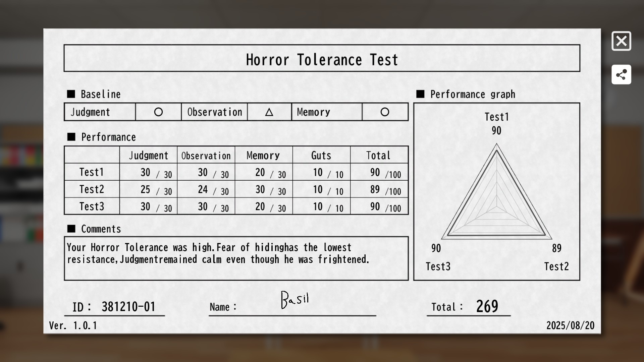Click the black square beside Comments heading
The image size is (644, 362).
click(x=71, y=229)
